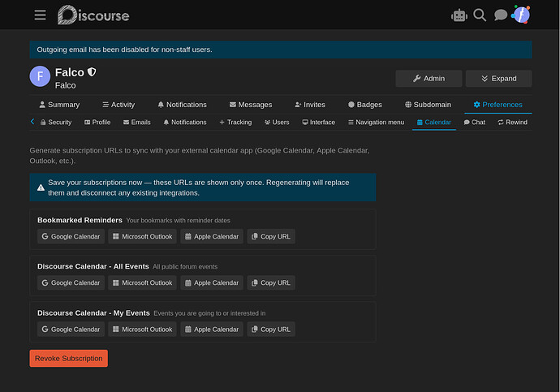Viewport: 560px width, 392px height.
Task: Open the Badges tab
Action: pyautogui.click(x=365, y=105)
